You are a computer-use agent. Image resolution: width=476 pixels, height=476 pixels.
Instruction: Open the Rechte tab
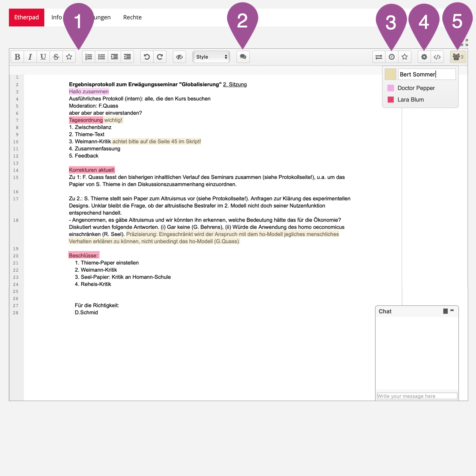coord(132,17)
